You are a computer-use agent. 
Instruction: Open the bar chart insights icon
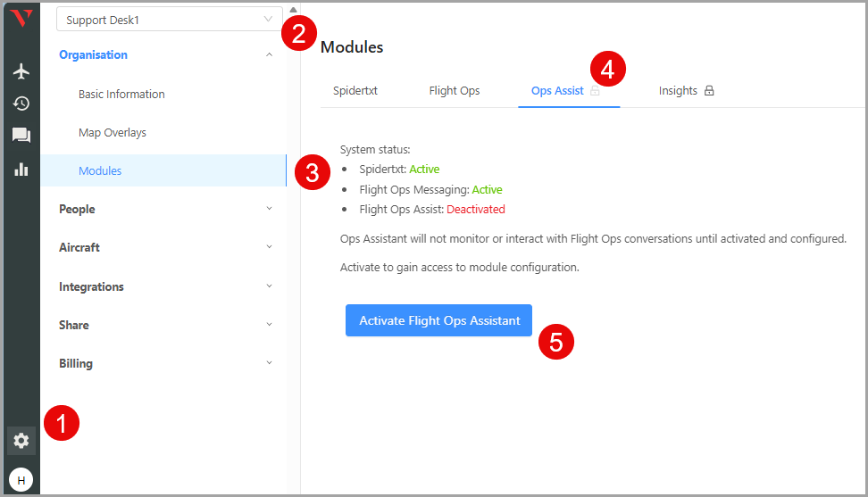coord(21,170)
